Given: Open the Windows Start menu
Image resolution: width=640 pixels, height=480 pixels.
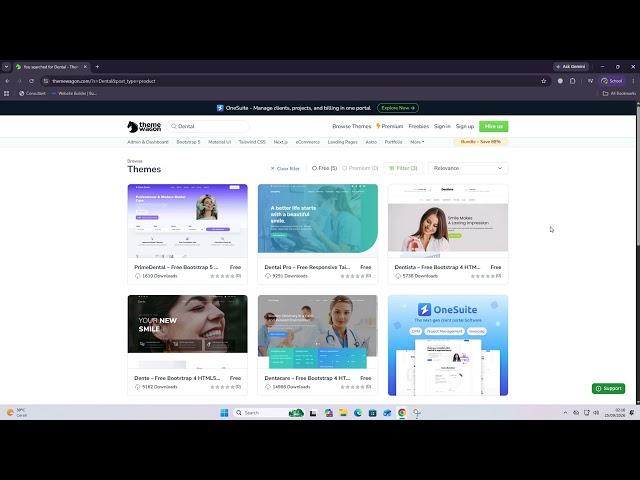Looking at the screenshot, I should [x=224, y=413].
